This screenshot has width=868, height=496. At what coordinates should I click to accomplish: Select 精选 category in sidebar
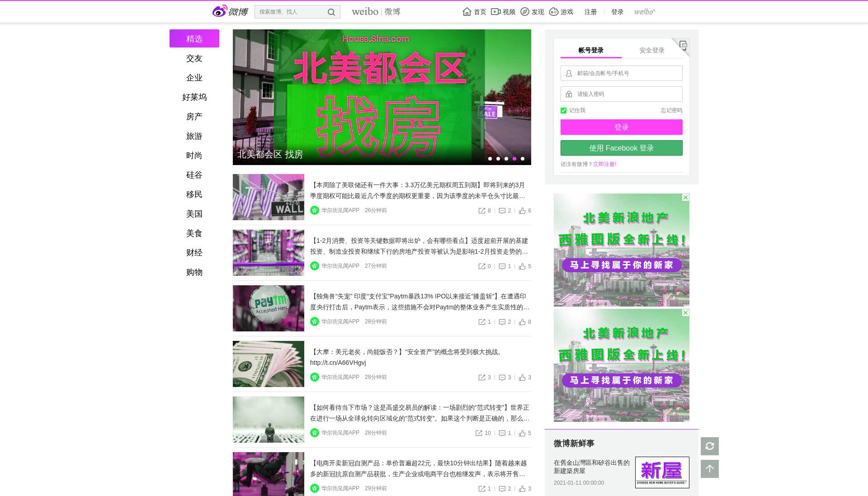click(x=194, y=38)
